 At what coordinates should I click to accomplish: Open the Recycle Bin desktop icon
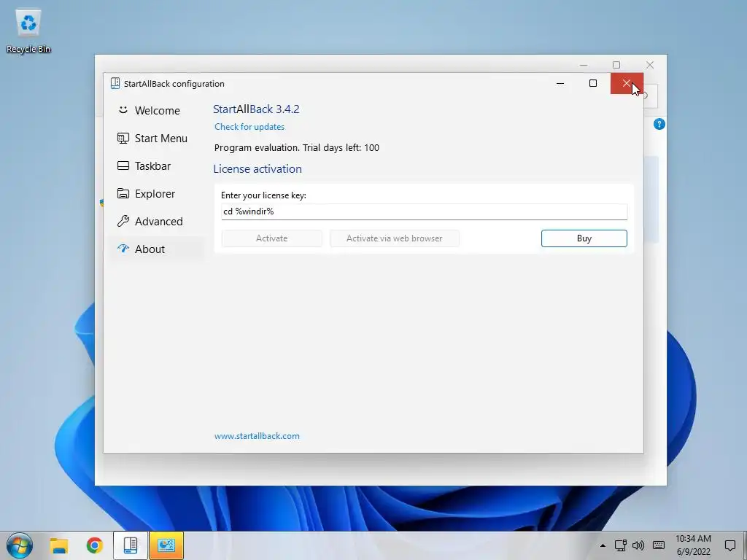click(x=28, y=32)
